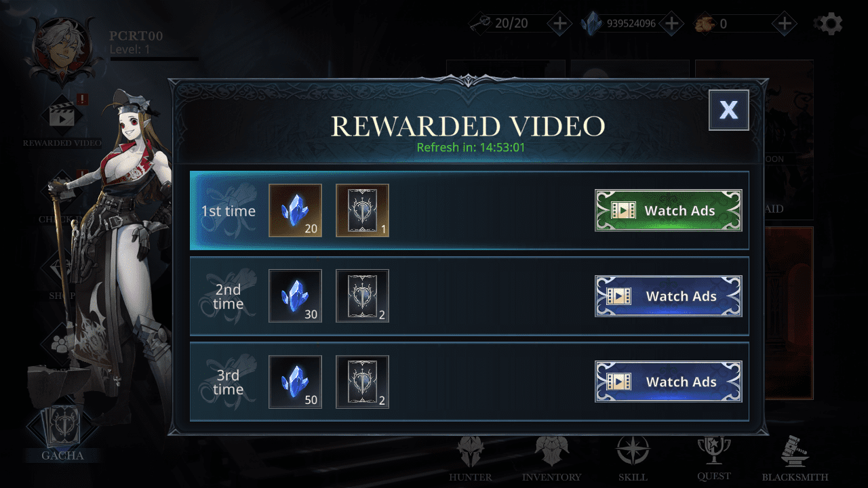Add more gold with plus button
The width and height of the screenshot is (868, 488).
point(784,24)
